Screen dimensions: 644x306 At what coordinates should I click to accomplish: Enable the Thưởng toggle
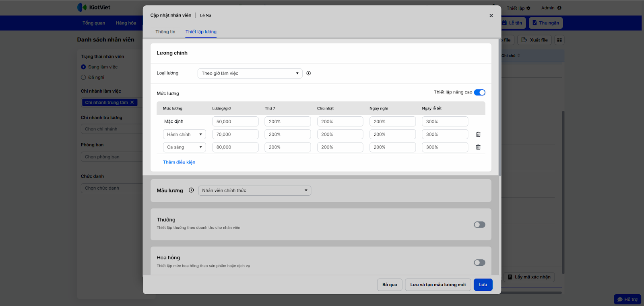479,225
